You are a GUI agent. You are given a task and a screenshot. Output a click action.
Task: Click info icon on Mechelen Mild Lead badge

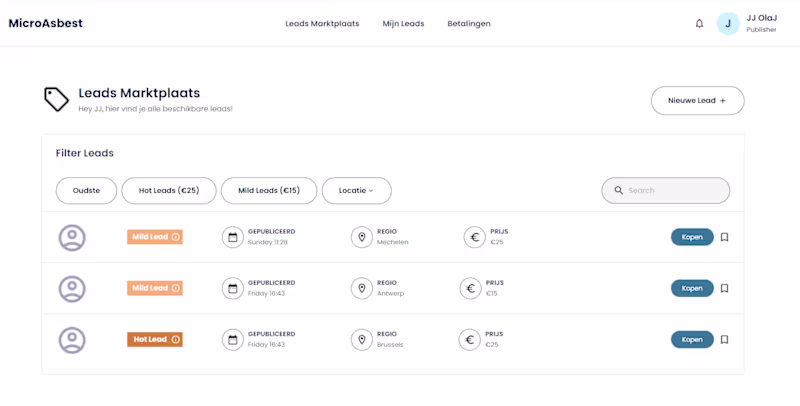[176, 237]
